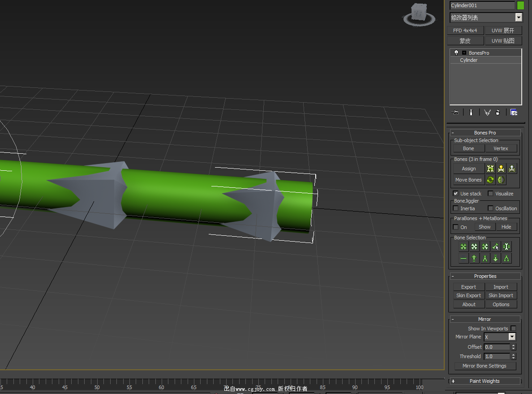
Task: Click green refresh icon beside Move Bones
Action: (x=490, y=180)
